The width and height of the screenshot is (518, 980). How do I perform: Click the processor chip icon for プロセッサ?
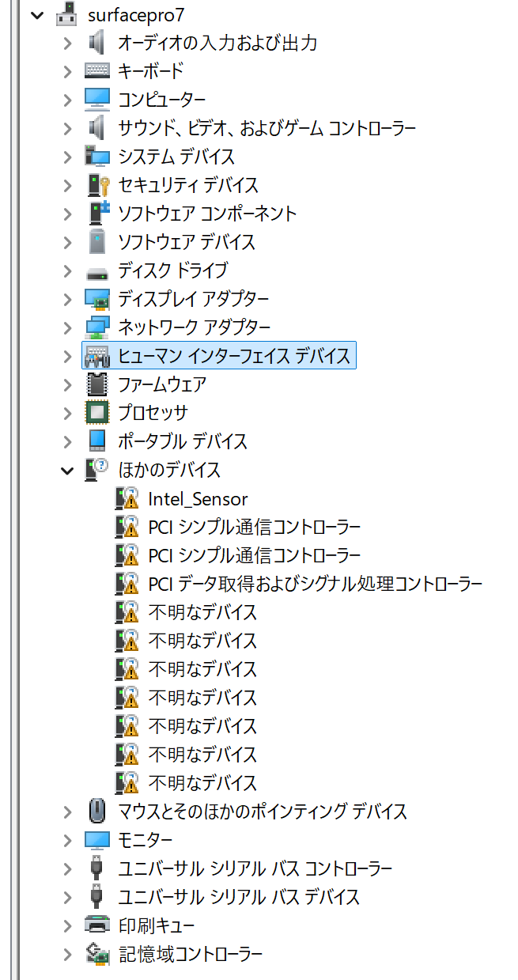click(96, 412)
